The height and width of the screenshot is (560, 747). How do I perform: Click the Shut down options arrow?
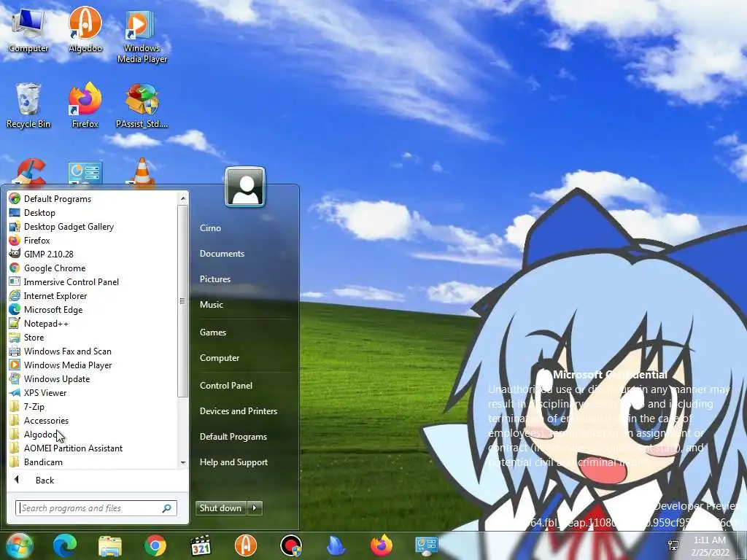255,507
